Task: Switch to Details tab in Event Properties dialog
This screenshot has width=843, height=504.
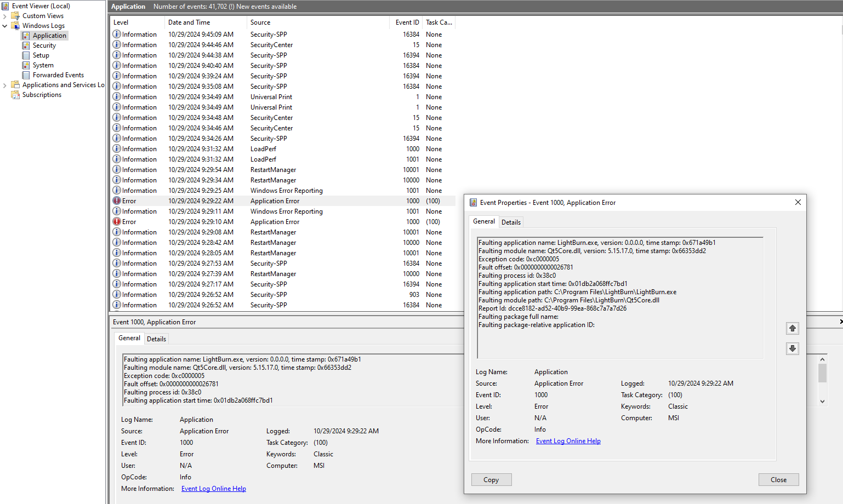Action: [511, 222]
